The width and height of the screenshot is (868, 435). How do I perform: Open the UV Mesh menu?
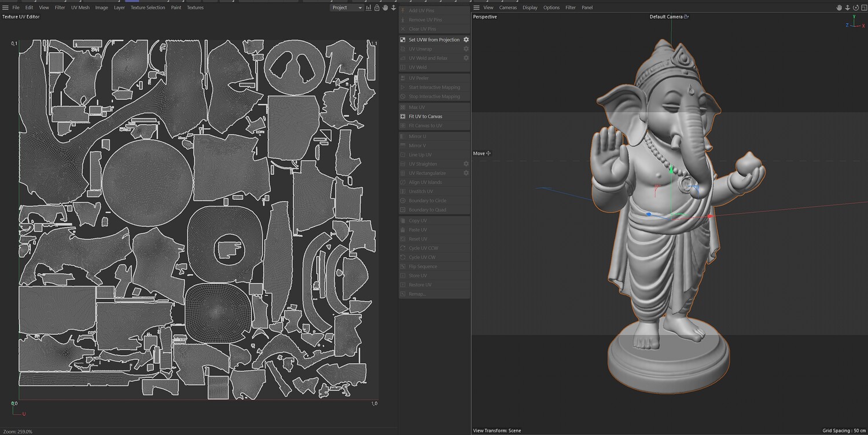(x=80, y=8)
